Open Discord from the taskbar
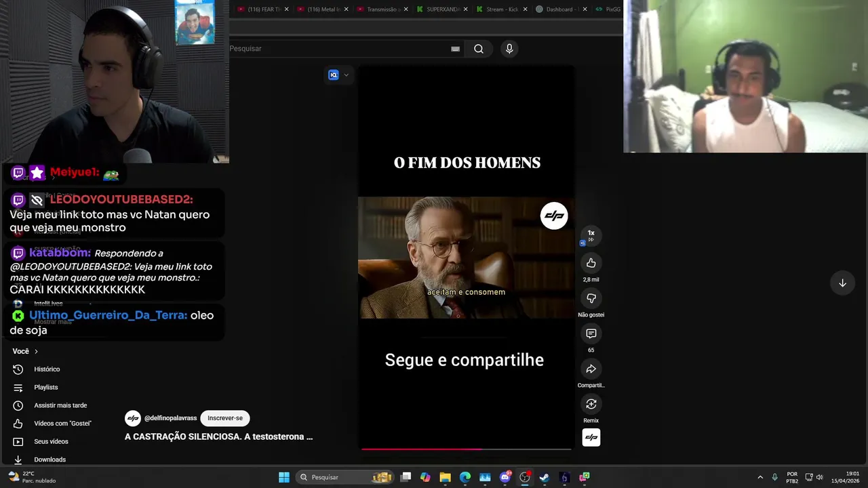868x488 pixels. click(x=505, y=477)
